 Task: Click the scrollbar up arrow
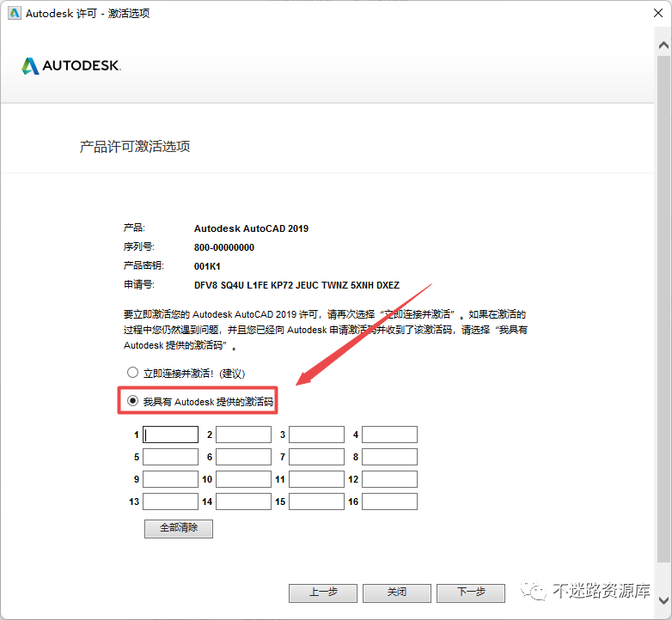point(663,45)
